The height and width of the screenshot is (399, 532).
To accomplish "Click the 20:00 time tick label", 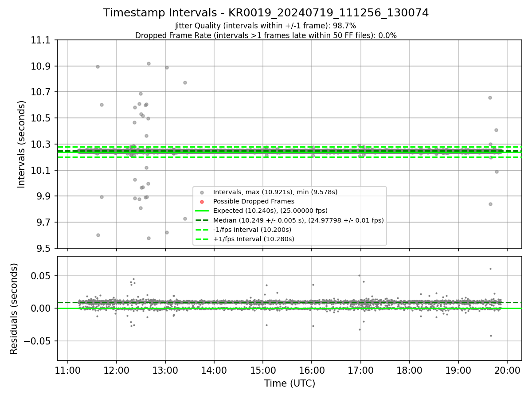I will (507, 370).
